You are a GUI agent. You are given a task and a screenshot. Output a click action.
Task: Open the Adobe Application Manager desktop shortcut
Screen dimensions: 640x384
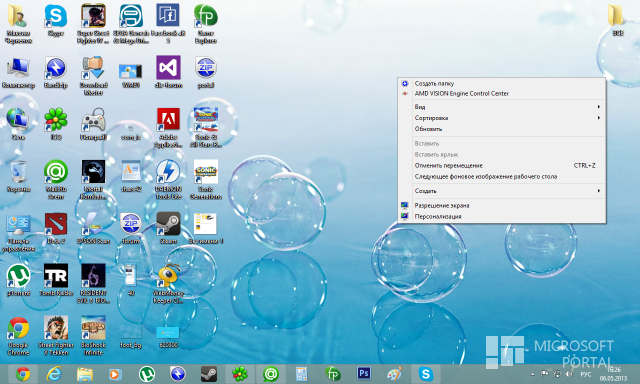(x=168, y=128)
